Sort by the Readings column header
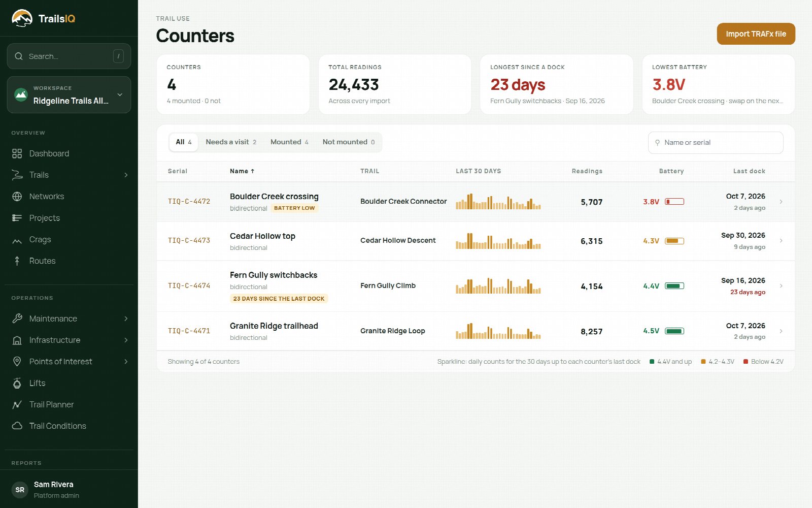The height and width of the screenshot is (508, 812). coord(587,171)
